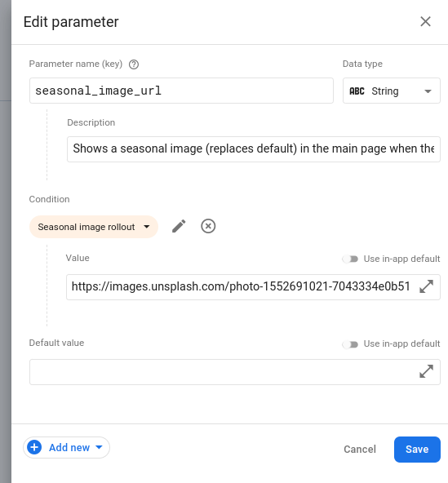This screenshot has height=483, width=448.
Task: Remove the Seasonal image rollout condition
Action: (208, 226)
